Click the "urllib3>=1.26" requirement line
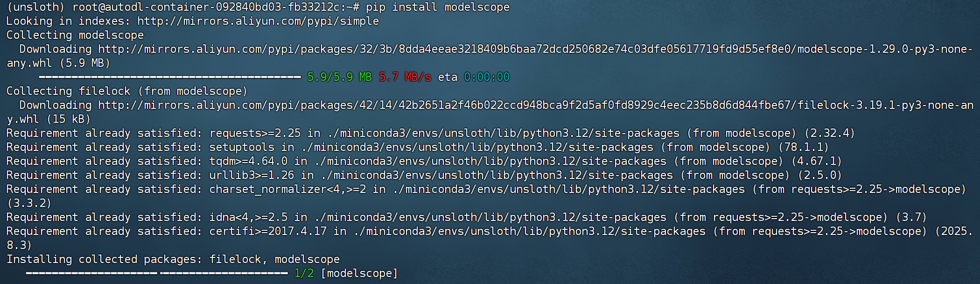Image resolution: width=980 pixels, height=284 pixels. (x=424, y=176)
